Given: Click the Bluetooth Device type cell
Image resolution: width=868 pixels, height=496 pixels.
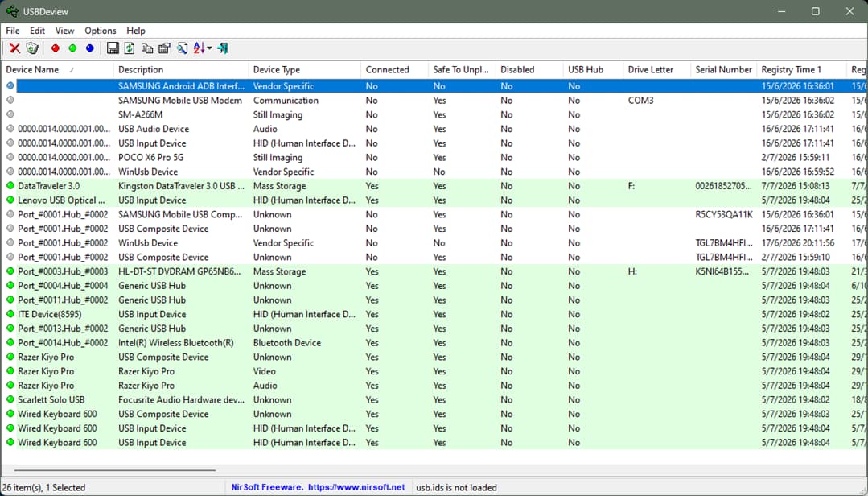Looking at the screenshot, I should 286,342.
